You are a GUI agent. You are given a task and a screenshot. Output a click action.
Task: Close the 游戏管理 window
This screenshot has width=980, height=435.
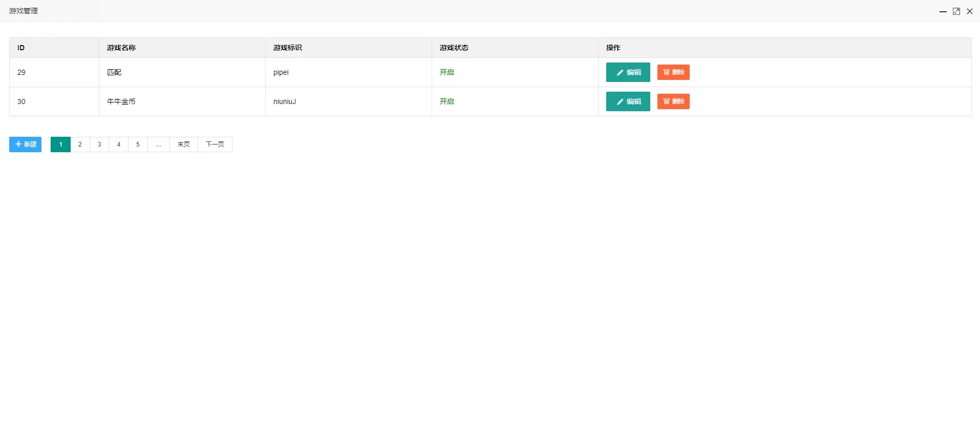point(969,11)
